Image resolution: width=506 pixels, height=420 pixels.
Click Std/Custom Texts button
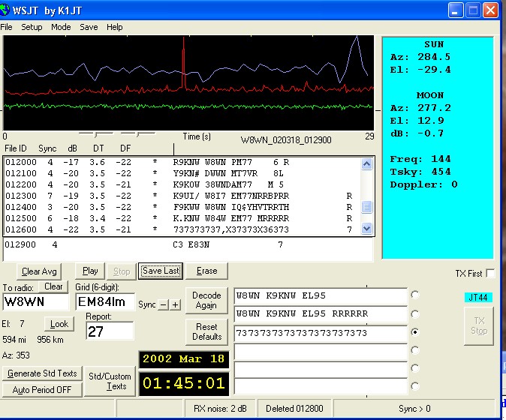[x=110, y=381]
